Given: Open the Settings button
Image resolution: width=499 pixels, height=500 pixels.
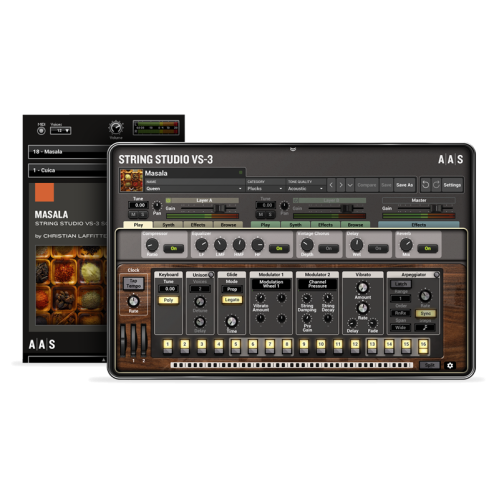Looking at the screenshot, I should 452,185.
